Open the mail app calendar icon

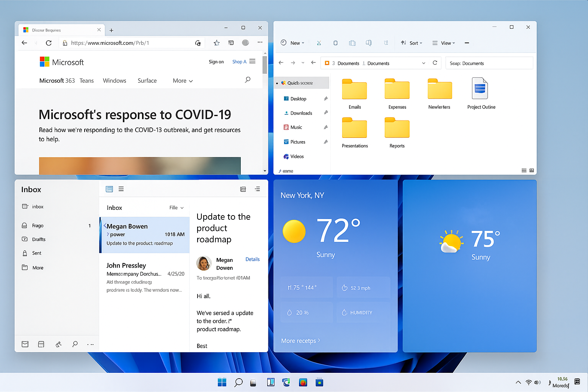(x=41, y=344)
